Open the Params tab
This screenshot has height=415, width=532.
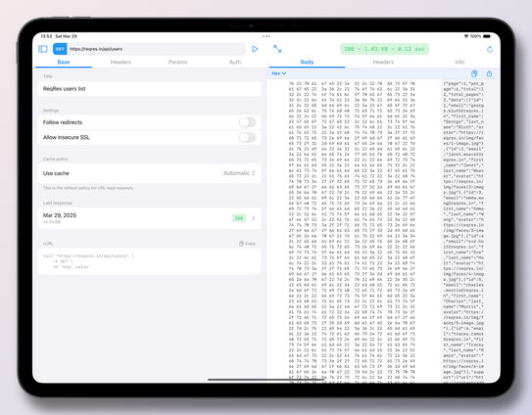[177, 62]
